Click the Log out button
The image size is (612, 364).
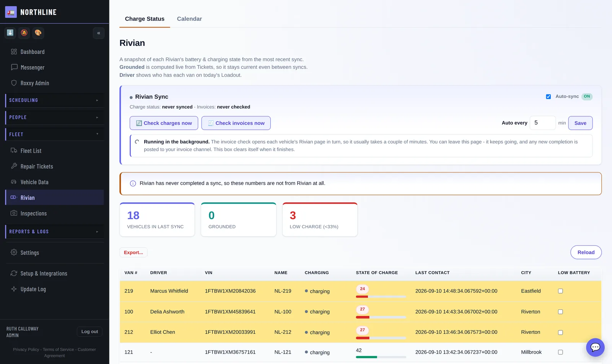coord(90,331)
